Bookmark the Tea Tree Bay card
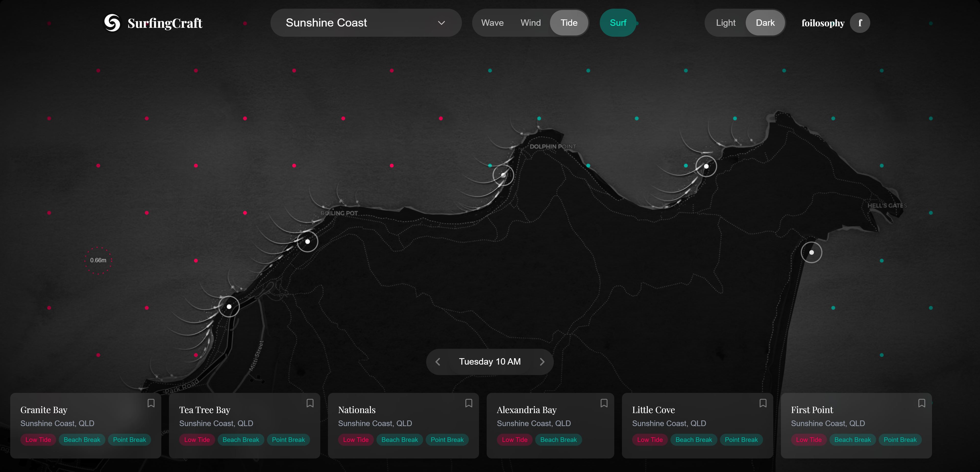980x472 pixels. [x=310, y=403]
